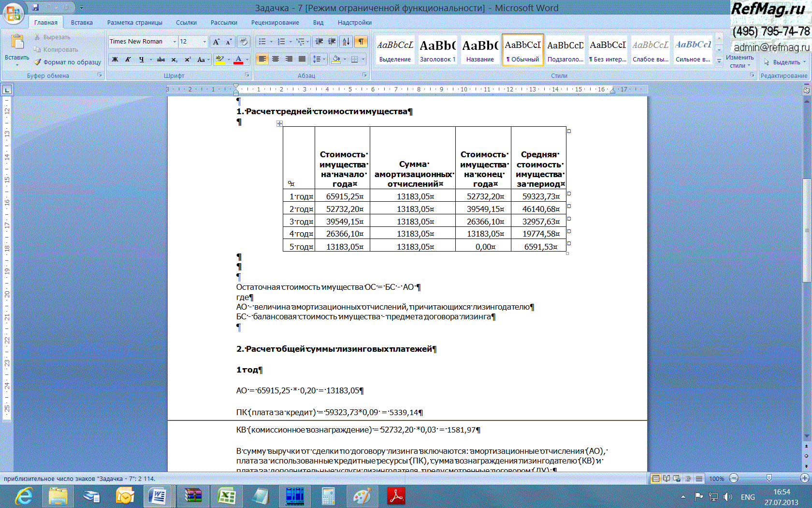Open Excel from the Windows taskbar
Viewport: 812px width, 508px height.
pos(226,496)
